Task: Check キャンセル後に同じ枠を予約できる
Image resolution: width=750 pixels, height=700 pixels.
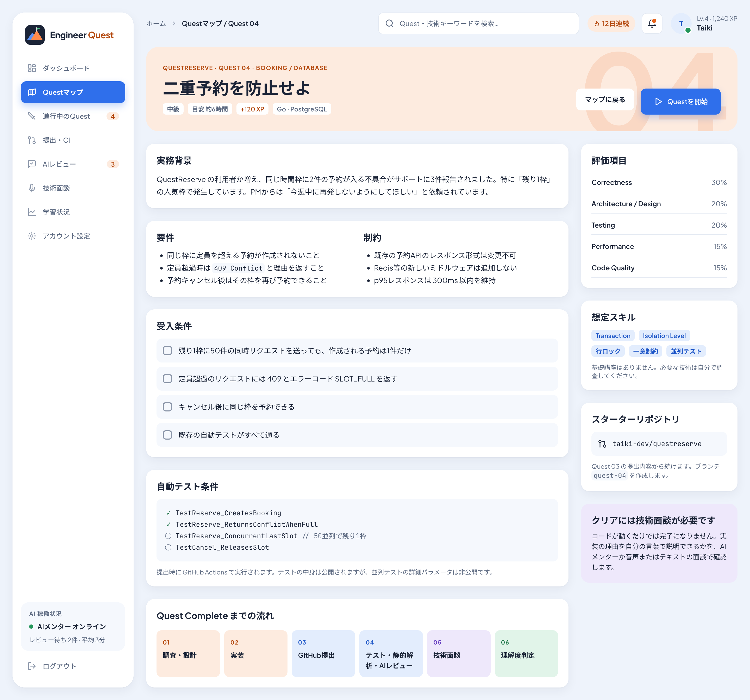Action: (167, 407)
